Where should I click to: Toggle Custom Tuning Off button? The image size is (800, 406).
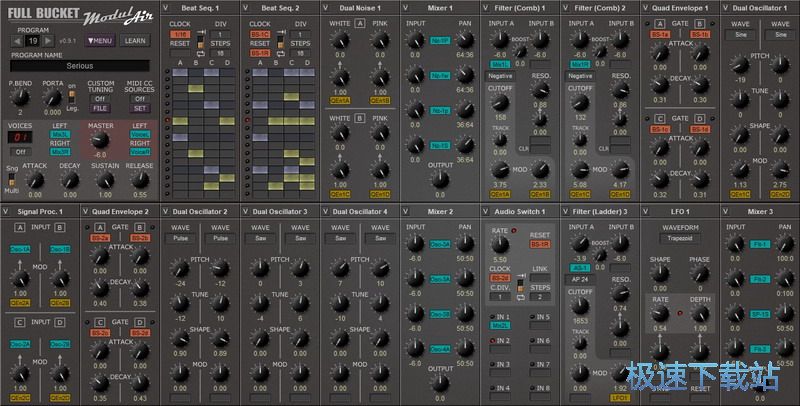click(100, 99)
